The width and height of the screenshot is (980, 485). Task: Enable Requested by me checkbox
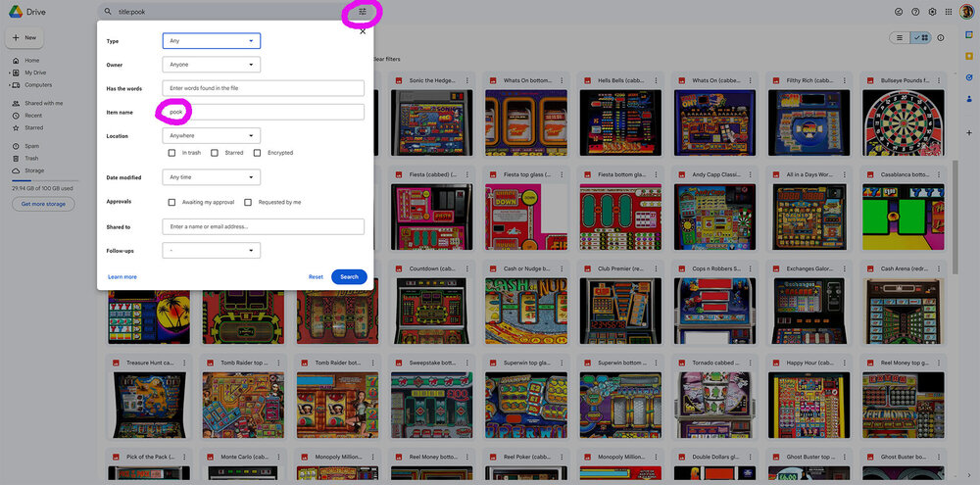248,202
